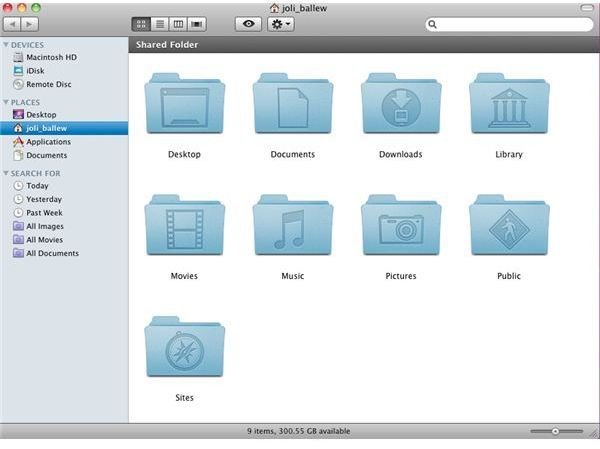Collapse the DEVICES sidebar section

6,45
